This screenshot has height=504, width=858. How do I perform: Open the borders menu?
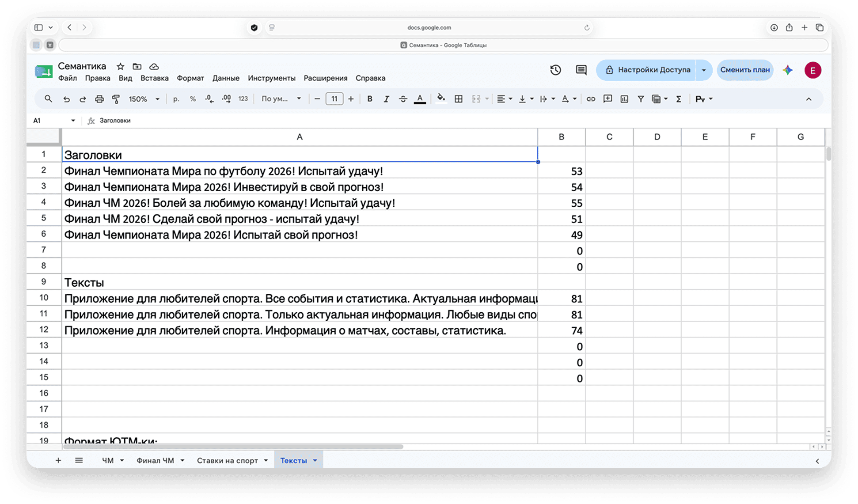[x=459, y=99]
